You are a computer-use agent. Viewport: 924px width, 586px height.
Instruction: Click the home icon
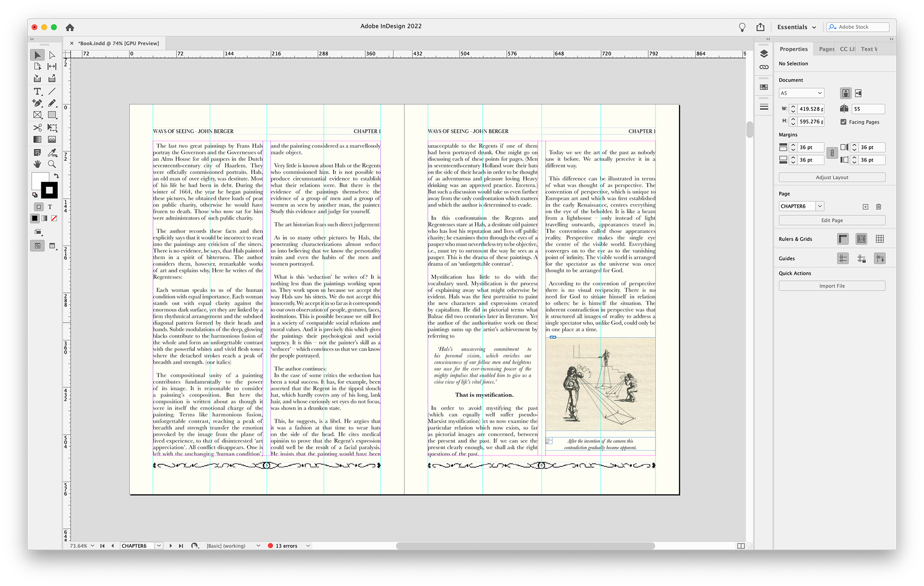pos(70,27)
